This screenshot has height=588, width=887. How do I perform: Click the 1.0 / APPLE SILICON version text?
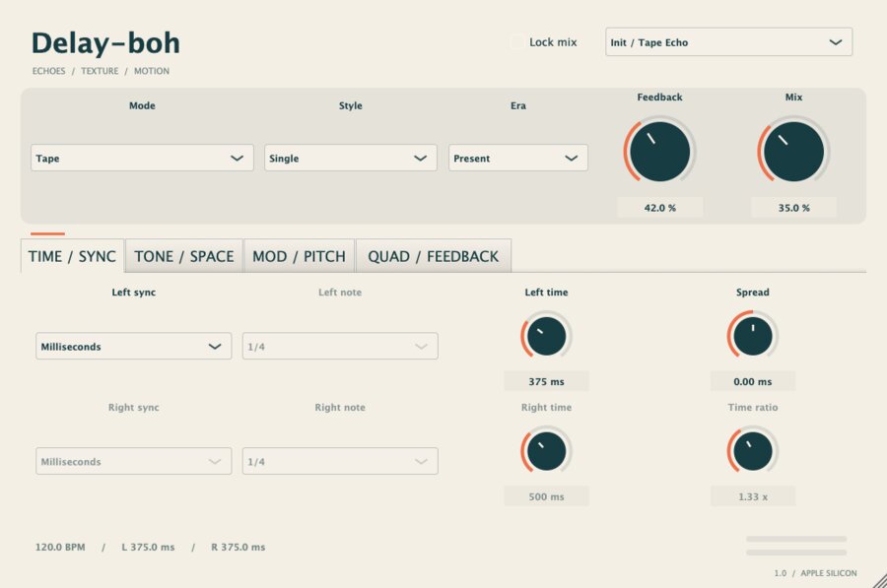tap(815, 573)
